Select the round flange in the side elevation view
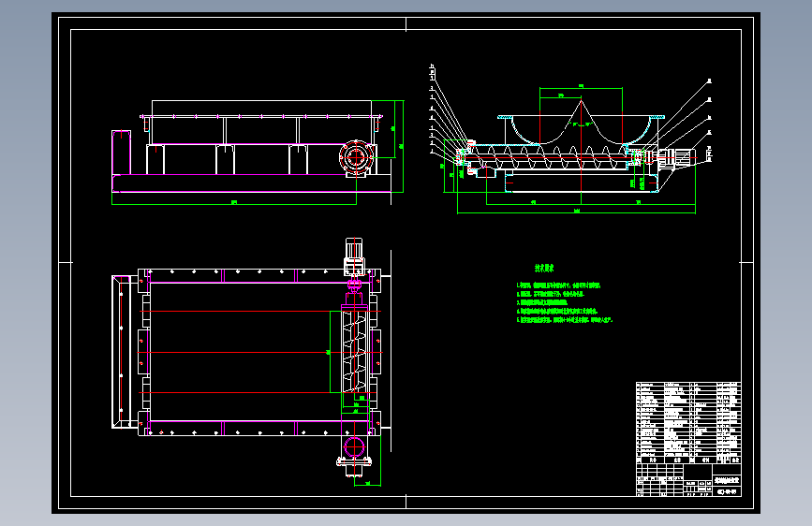The image size is (812, 526). coord(356,157)
